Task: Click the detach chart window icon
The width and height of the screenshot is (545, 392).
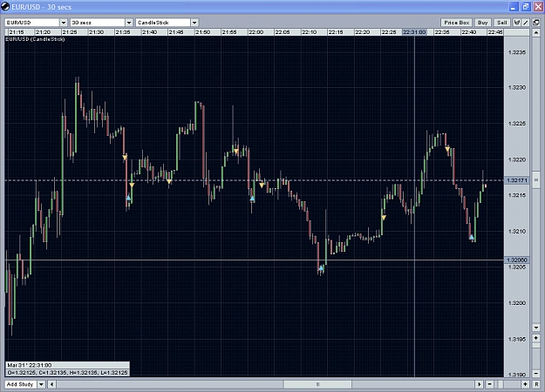Action: [x=536, y=23]
